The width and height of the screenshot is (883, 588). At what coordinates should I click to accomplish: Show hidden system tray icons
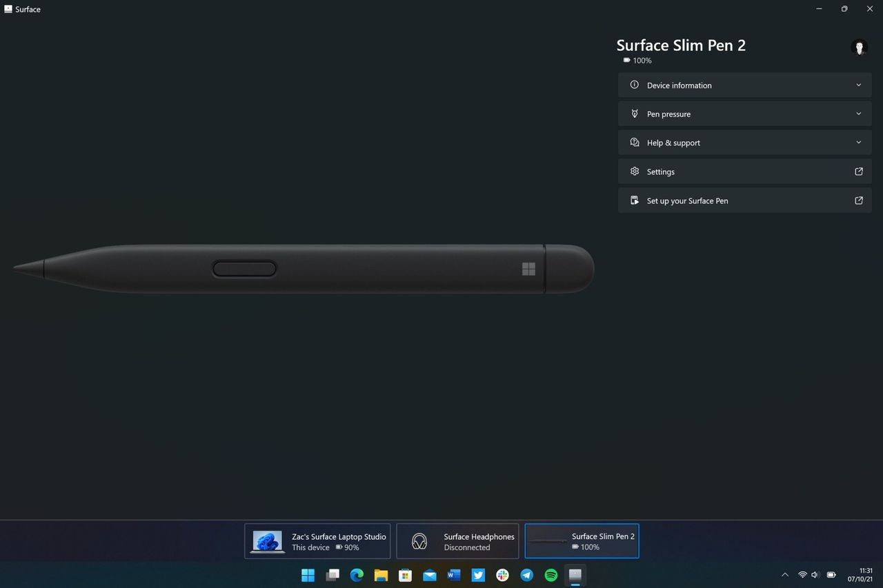784,575
